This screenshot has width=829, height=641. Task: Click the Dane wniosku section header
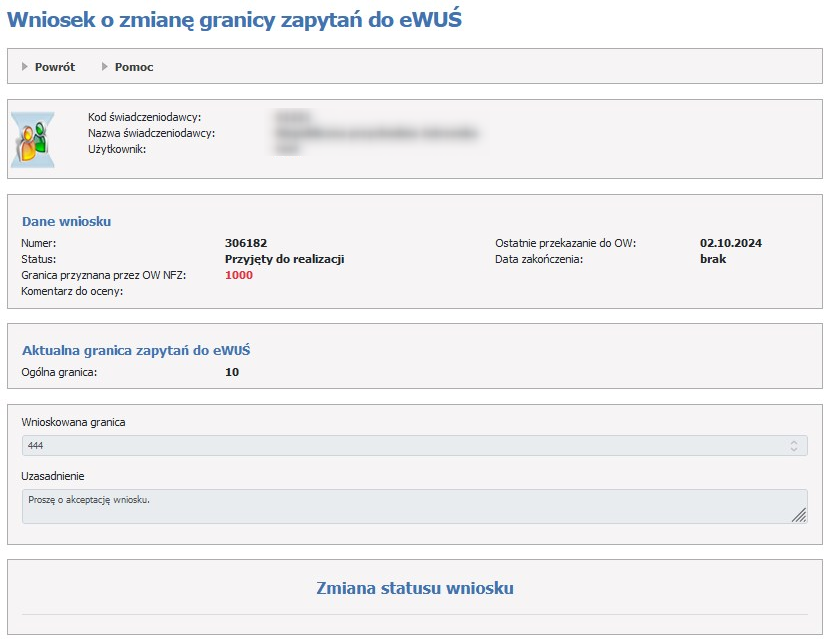[x=66, y=221]
